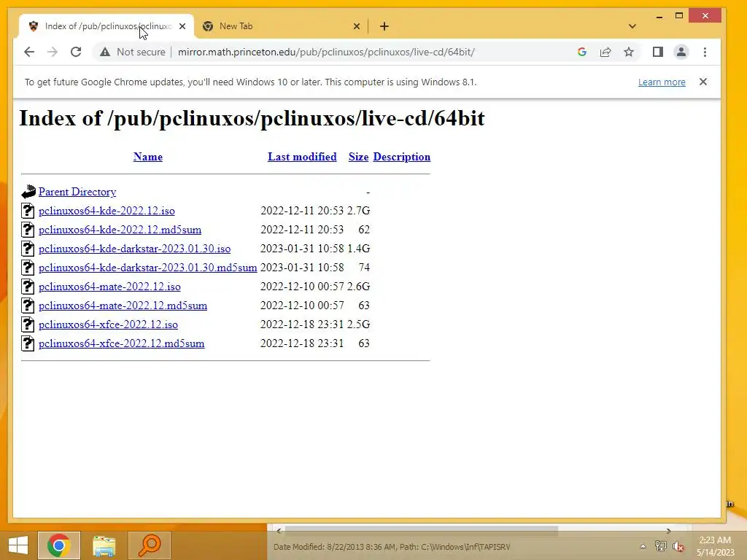
Task: Open a new tab with plus button
Action: click(384, 26)
